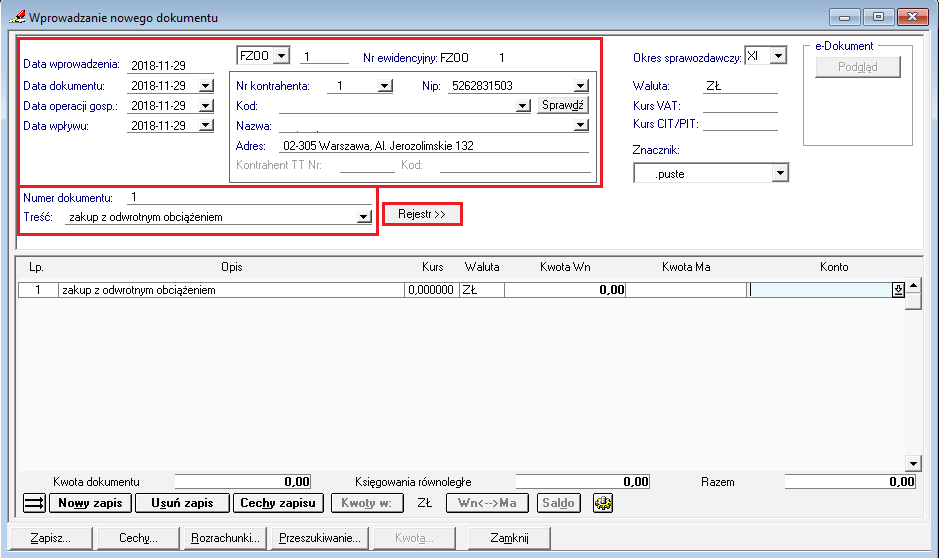This screenshot has height=558, width=939.
Task: Click the Konto column header
Action: point(834,267)
